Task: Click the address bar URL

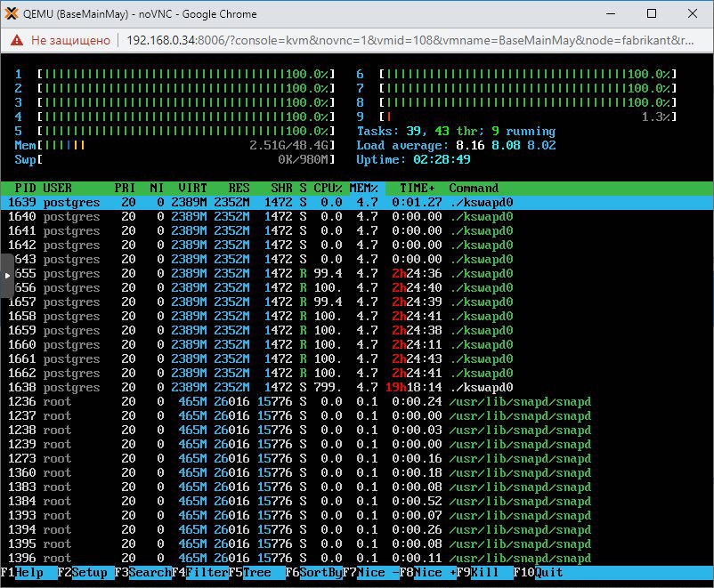Action: click(x=410, y=41)
